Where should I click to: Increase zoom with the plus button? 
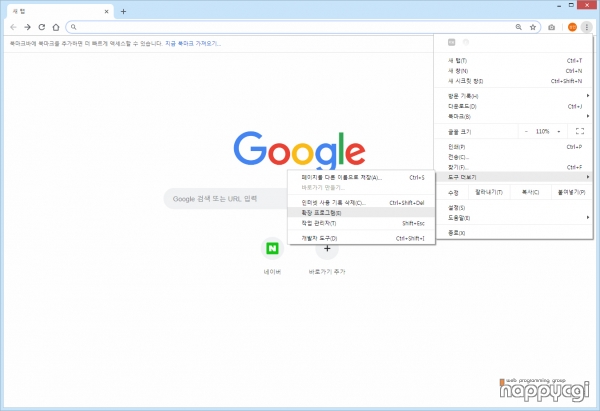(559, 131)
